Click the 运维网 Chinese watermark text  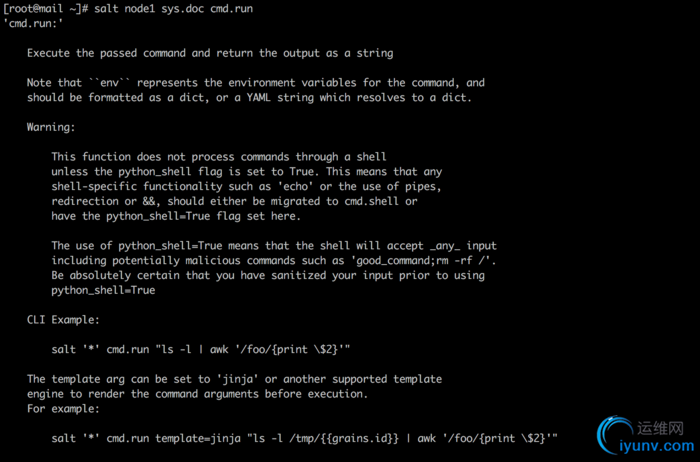[661, 428]
